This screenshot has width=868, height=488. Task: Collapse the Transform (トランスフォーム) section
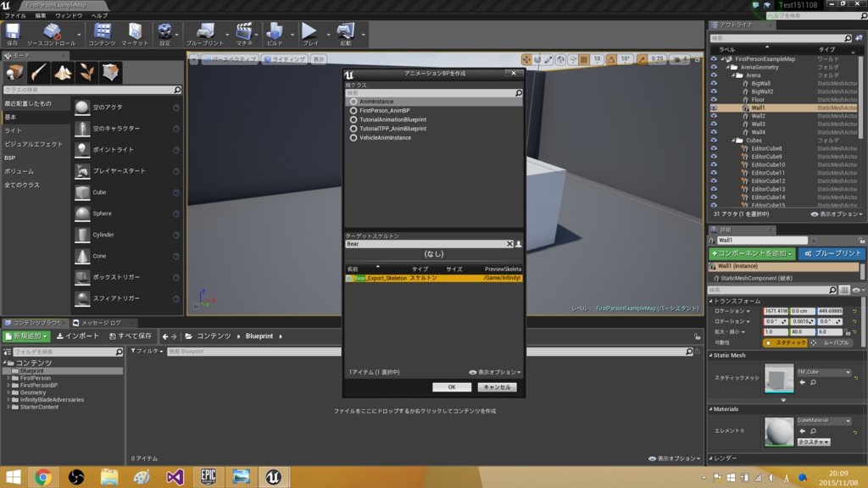click(712, 302)
